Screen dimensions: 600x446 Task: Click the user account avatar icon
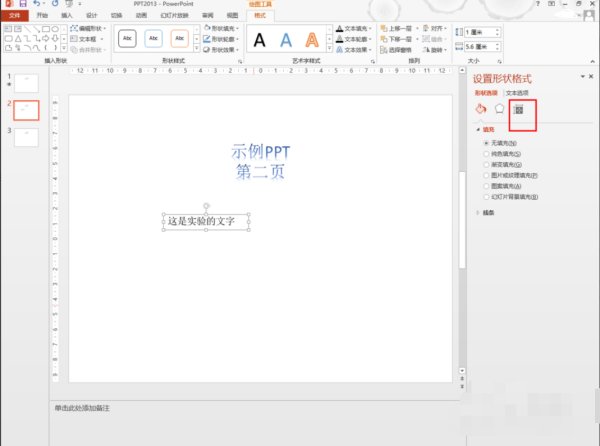[x=589, y=15]
